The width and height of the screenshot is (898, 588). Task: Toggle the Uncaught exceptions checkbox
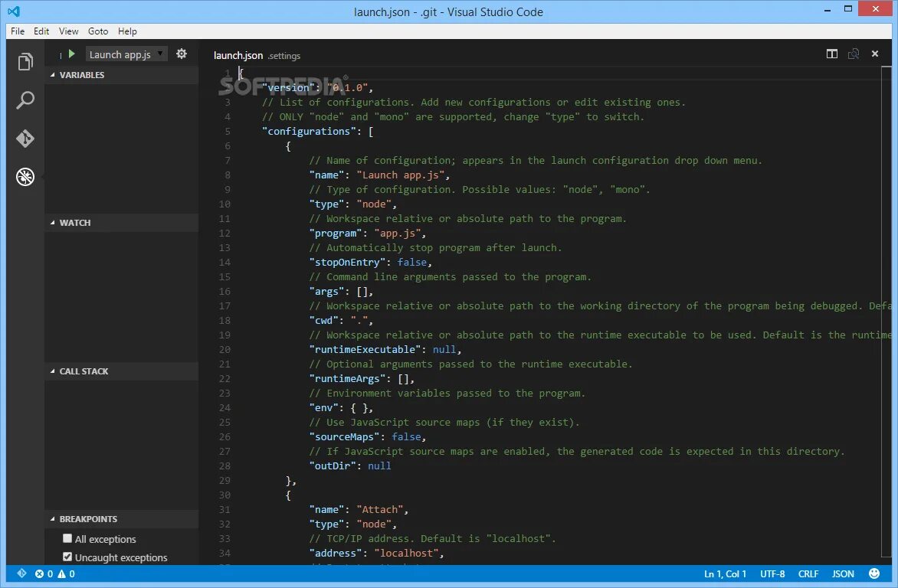67,557
